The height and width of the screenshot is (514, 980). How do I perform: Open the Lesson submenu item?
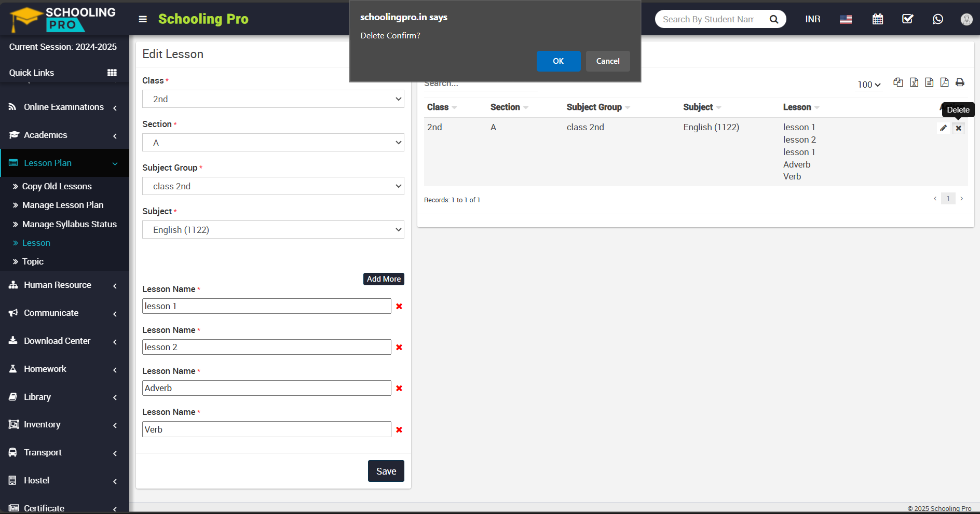tap(36, 243)
